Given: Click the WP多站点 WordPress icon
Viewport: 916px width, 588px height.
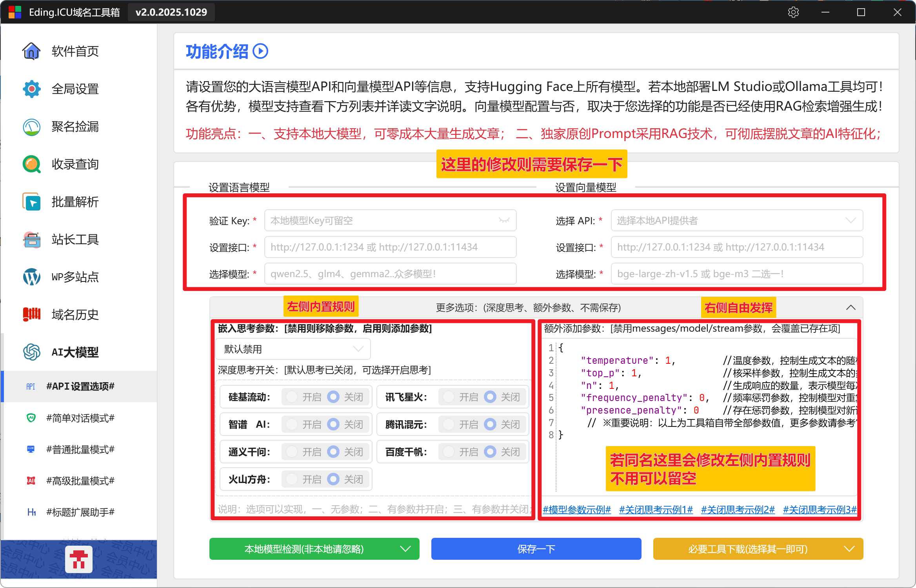Looking at the screenshot, I should tap(31, 277).
